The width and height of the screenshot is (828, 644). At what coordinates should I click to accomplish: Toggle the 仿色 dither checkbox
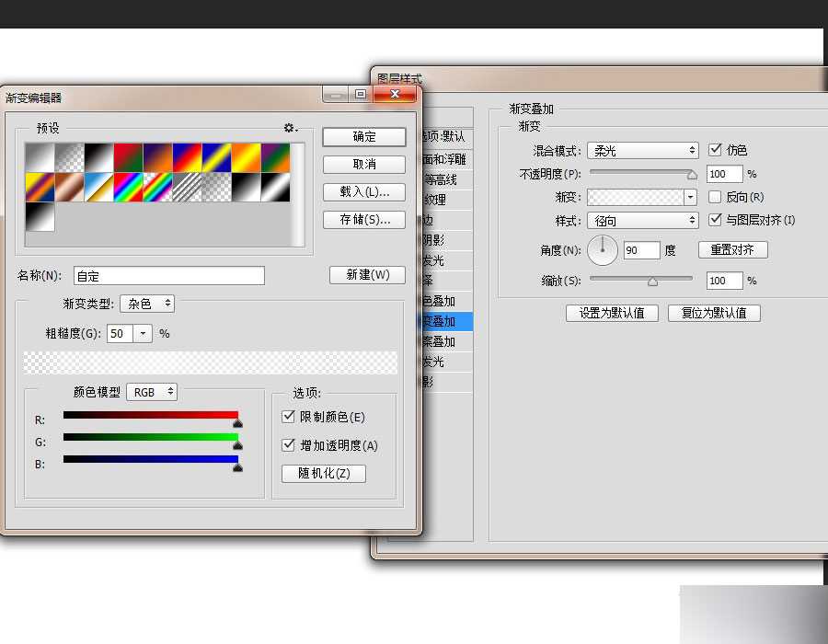click(715, 149)
